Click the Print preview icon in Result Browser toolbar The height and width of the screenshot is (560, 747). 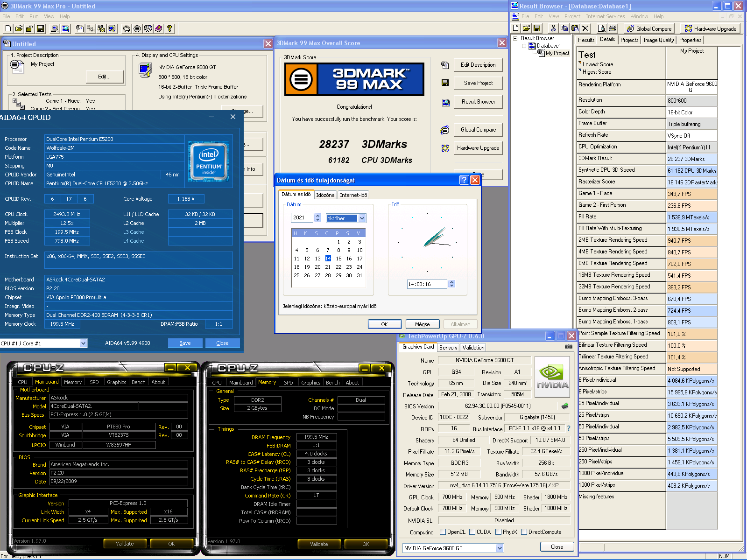602,28
